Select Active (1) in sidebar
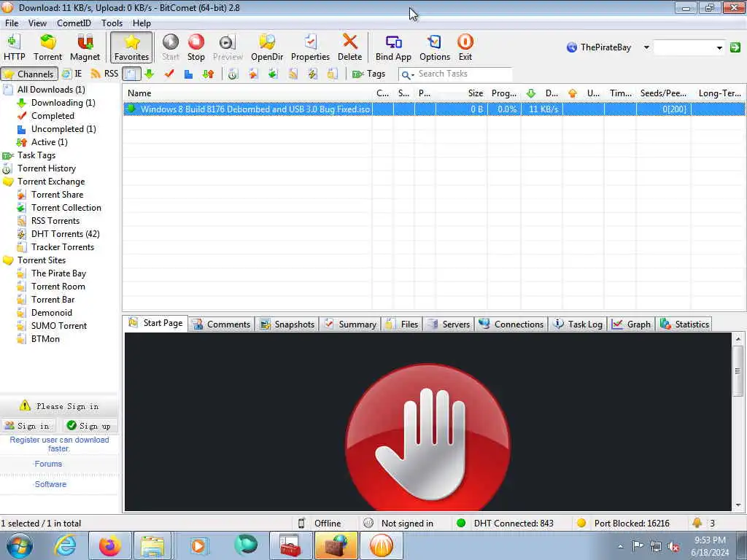 point(49,142)
